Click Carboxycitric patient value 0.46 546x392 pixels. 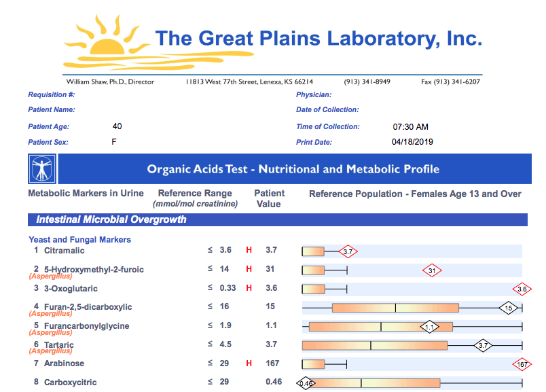[x=274, y=382]
